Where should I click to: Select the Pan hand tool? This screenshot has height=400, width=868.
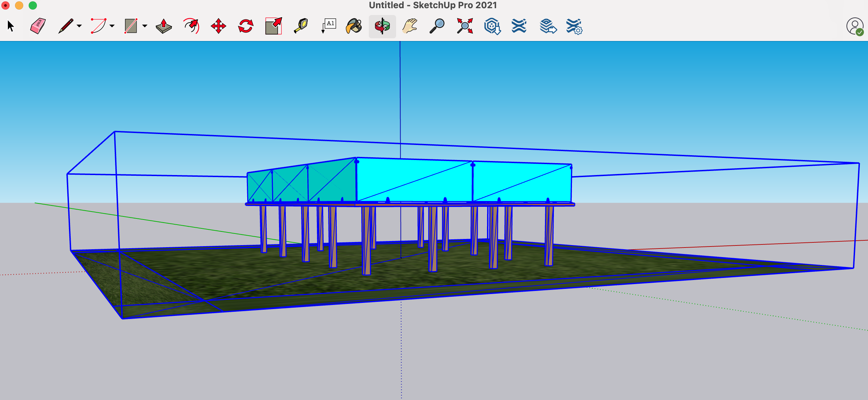pyautogui.click(x=410, y=26)
